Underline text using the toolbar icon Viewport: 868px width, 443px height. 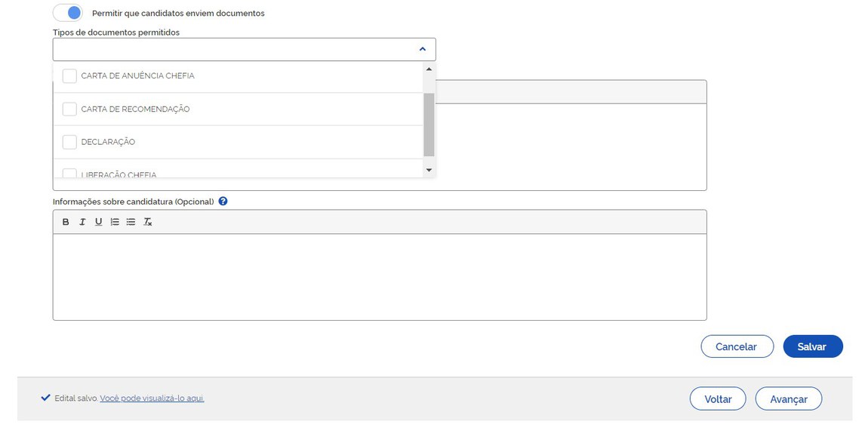coord(98,222)
